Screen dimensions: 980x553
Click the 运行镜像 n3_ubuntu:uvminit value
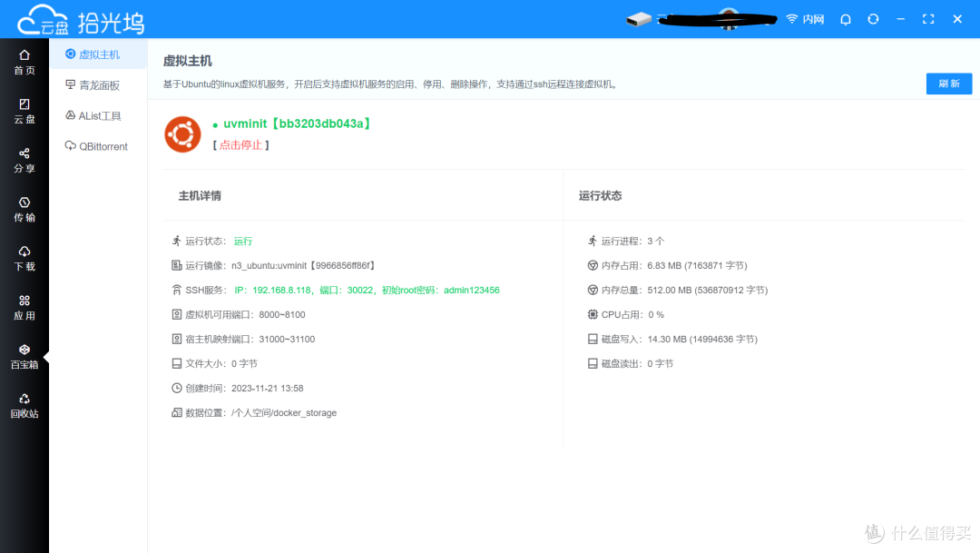point(303,266)
